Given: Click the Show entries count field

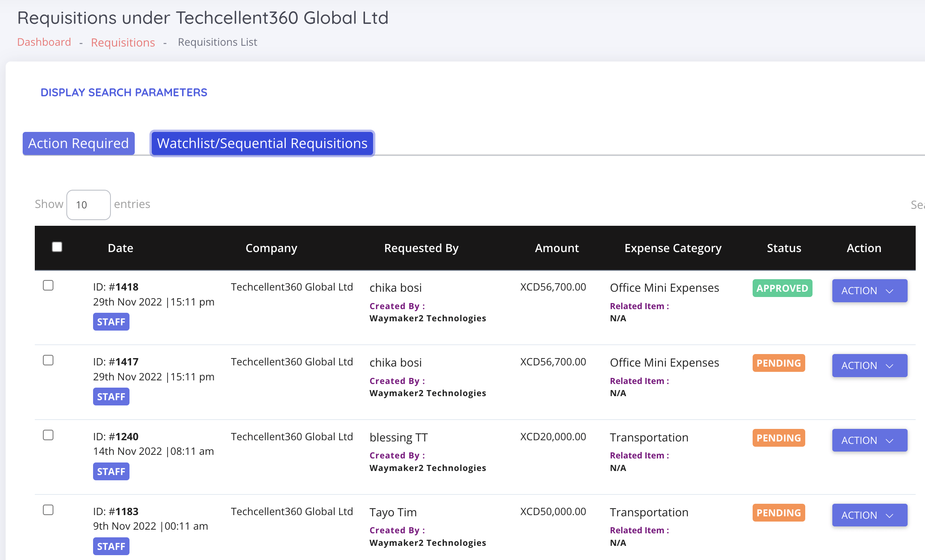Looking at the screenshot, I should pyautogui.click(x=88, y=205).
